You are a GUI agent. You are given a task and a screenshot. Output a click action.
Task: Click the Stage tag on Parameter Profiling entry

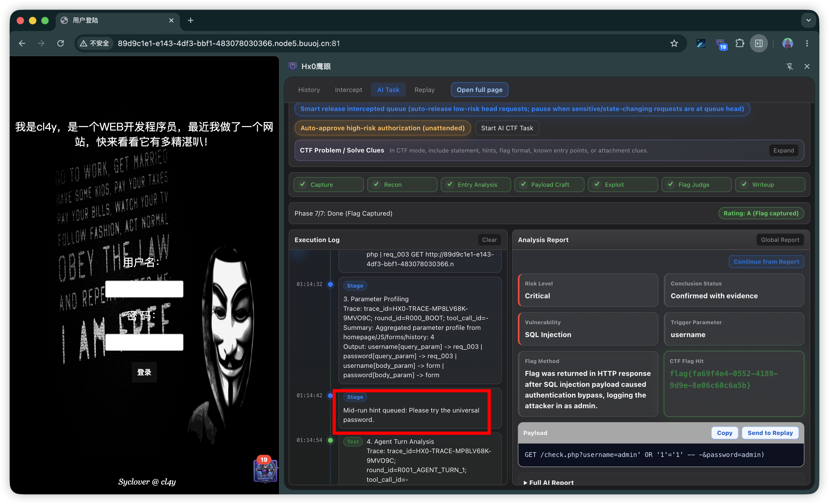tap(355, 286)
